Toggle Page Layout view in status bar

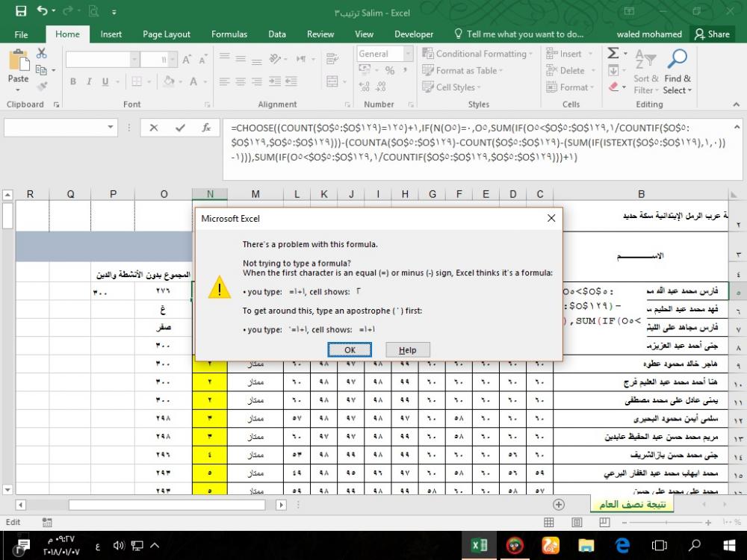pos(577,523)
